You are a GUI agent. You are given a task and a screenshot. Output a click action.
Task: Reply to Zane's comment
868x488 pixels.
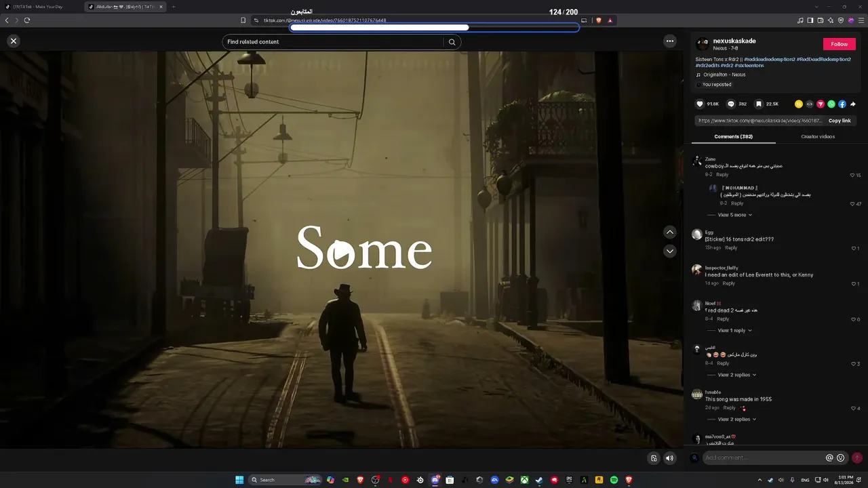coord(722,175)
